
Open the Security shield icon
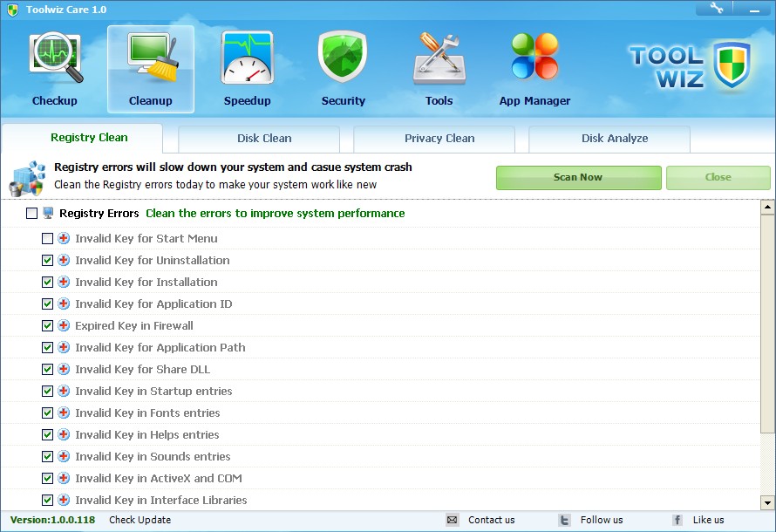click(343, 57)
